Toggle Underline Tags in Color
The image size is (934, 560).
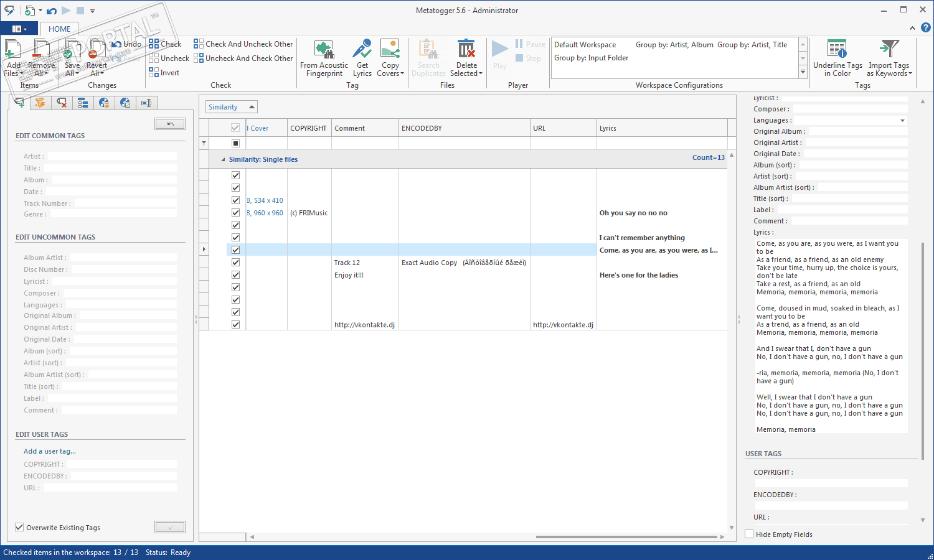(x=837, y=58)
